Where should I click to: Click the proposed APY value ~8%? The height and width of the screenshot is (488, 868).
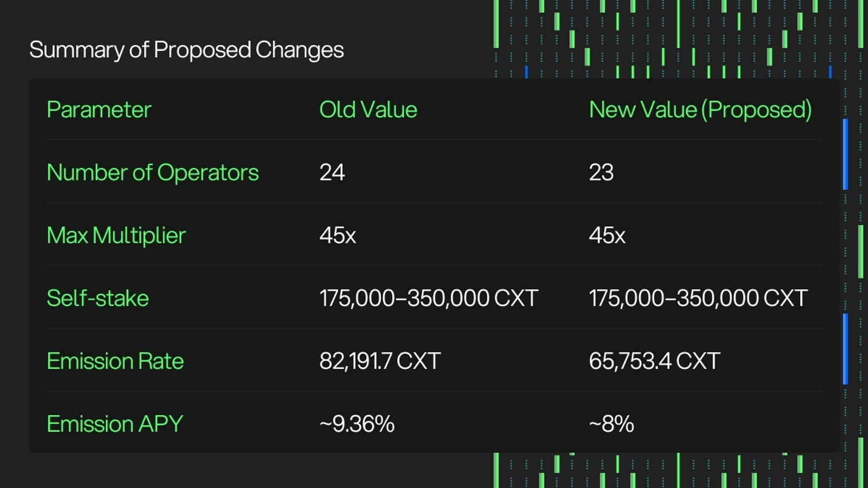612,424
